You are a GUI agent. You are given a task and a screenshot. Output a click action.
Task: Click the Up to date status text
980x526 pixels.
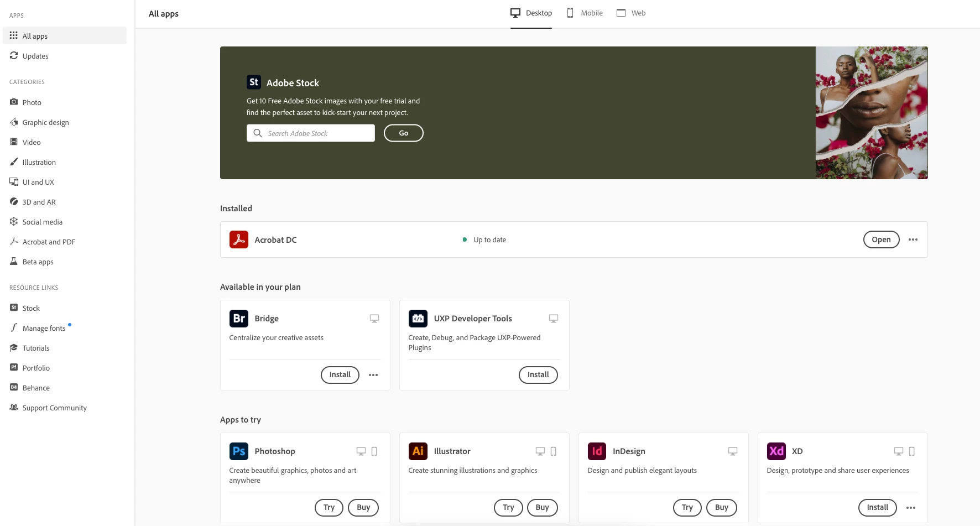coord(490,239)
